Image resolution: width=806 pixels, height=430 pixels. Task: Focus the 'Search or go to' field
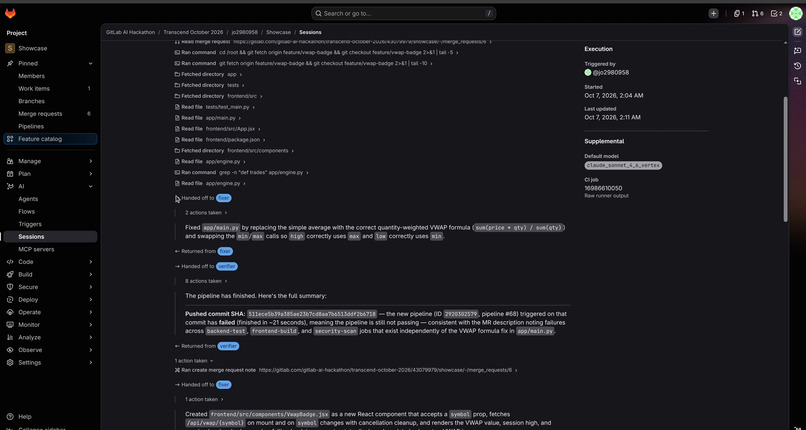coord(404,14)
